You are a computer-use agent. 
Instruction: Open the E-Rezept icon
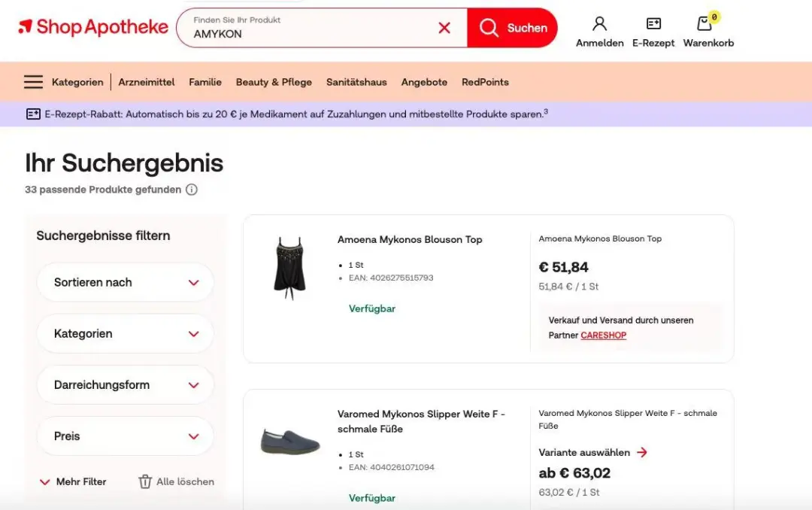(653, 24)
